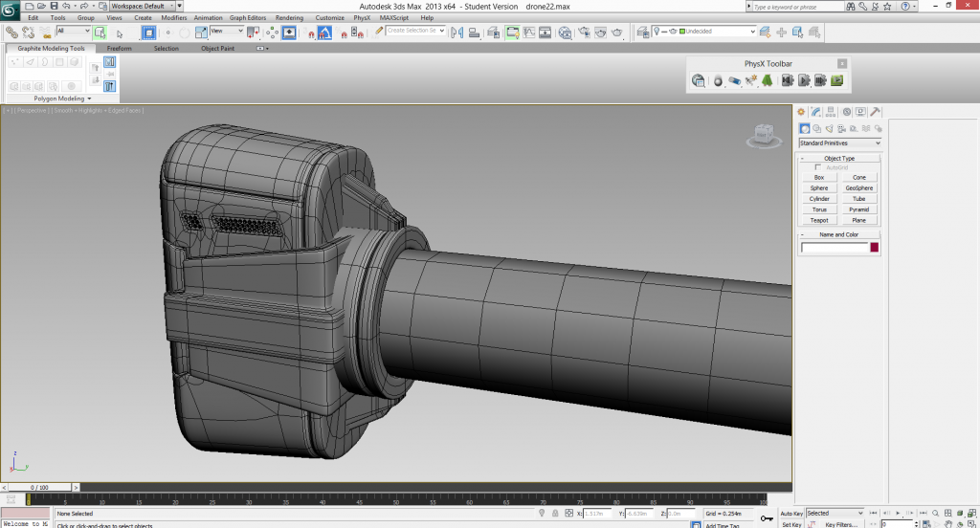
Task: Open the ViewCube in the viewport
Action: pos(763,136)
